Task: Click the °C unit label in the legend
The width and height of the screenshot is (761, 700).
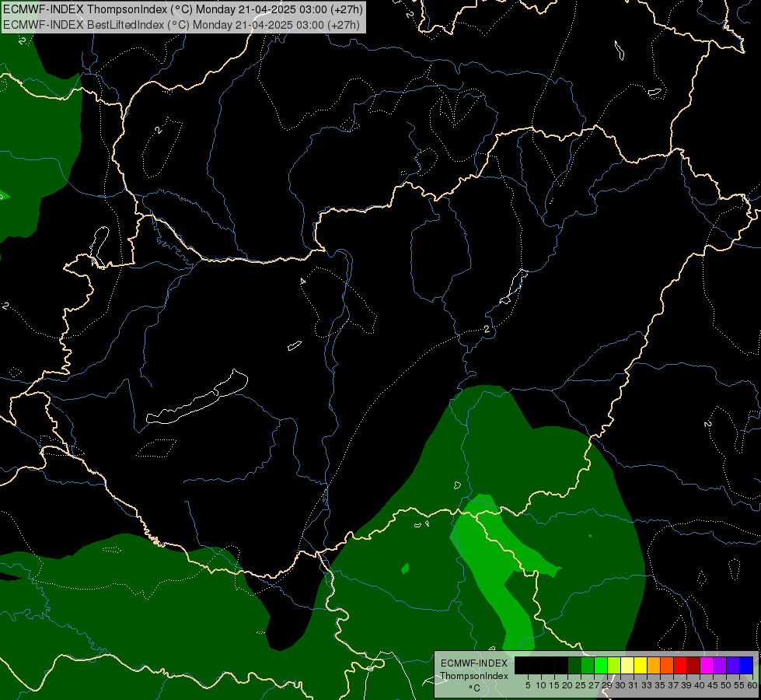Action: [x=474, y=688]
